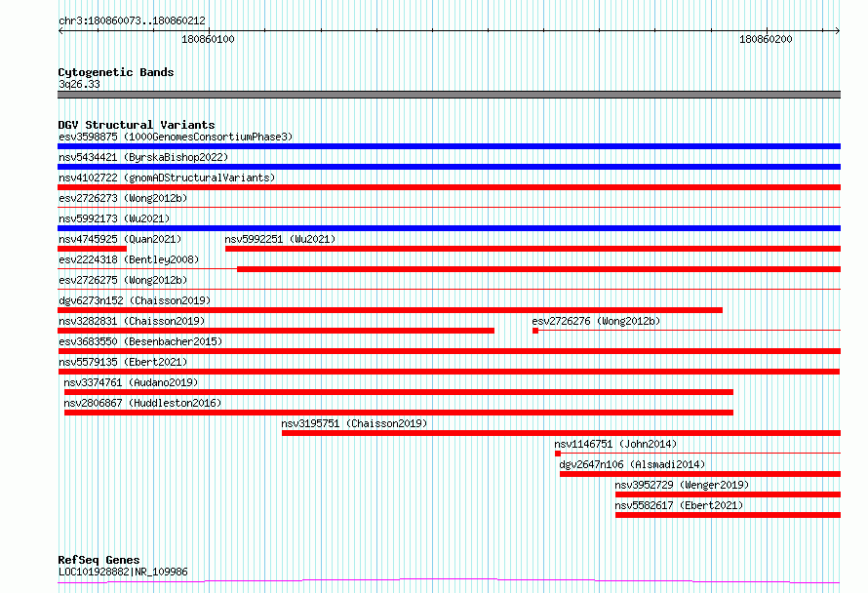Screen dimensions: 868x593
Task: Click the esv2726275 (Wong2012b) label
Action: coord(123,280)
